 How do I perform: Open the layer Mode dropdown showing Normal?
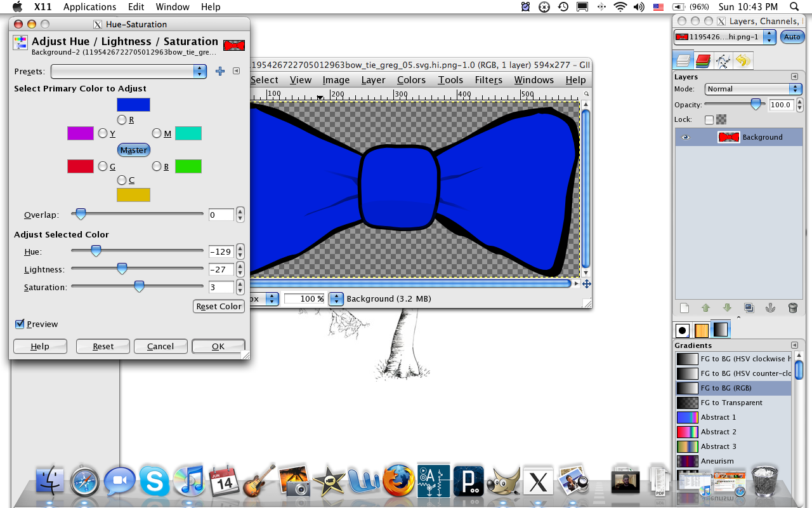[753, 89]
